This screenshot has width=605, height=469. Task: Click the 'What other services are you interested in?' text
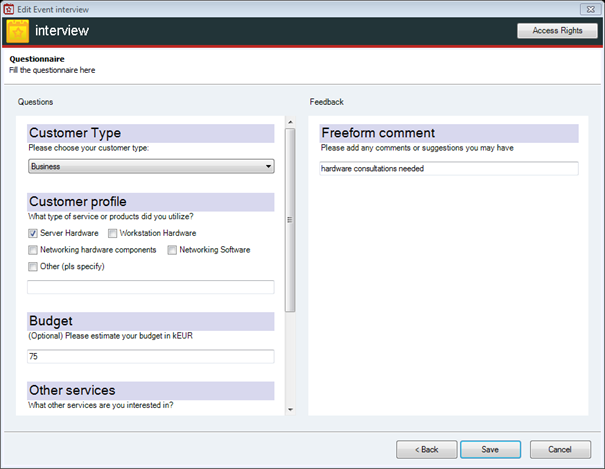point(101,405)
